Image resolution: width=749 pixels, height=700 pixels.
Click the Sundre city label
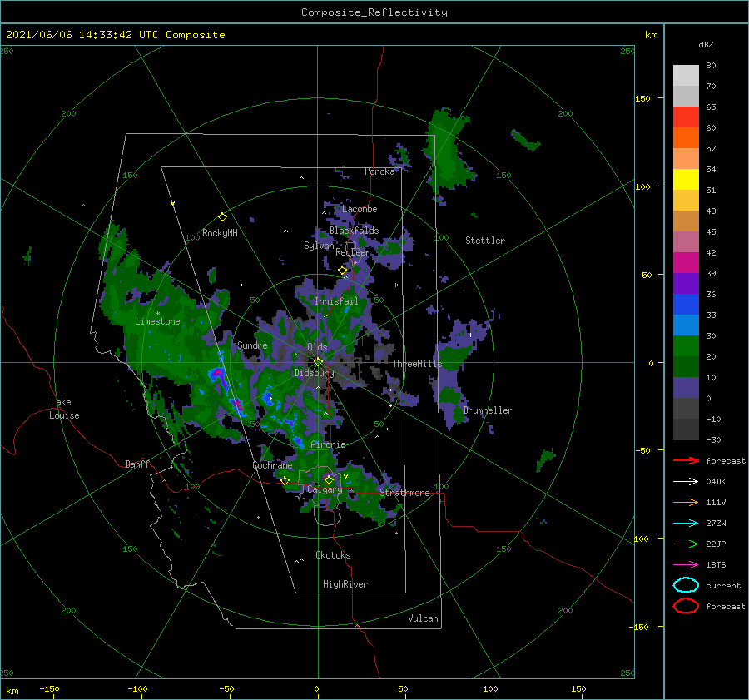pos(253,345)
